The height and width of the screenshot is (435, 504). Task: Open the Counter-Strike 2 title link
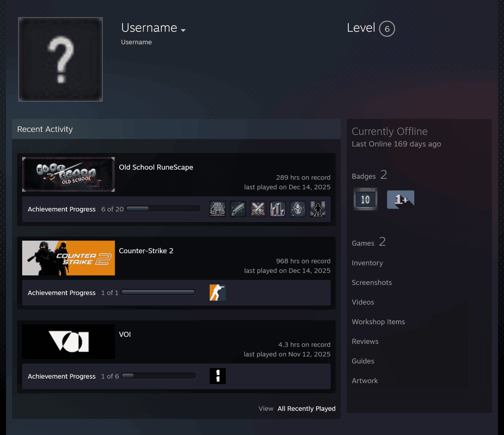coord(146,251)
